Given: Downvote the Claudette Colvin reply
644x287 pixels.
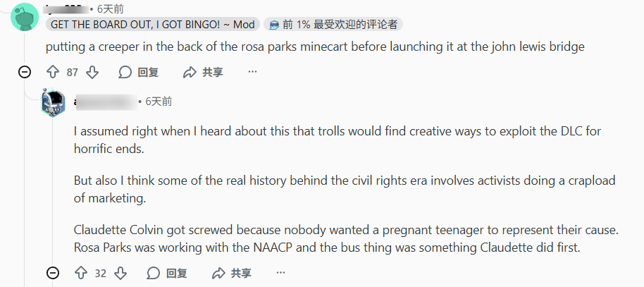Looking at the screenshot, I should pyautogui.click(x=120, y=273).
